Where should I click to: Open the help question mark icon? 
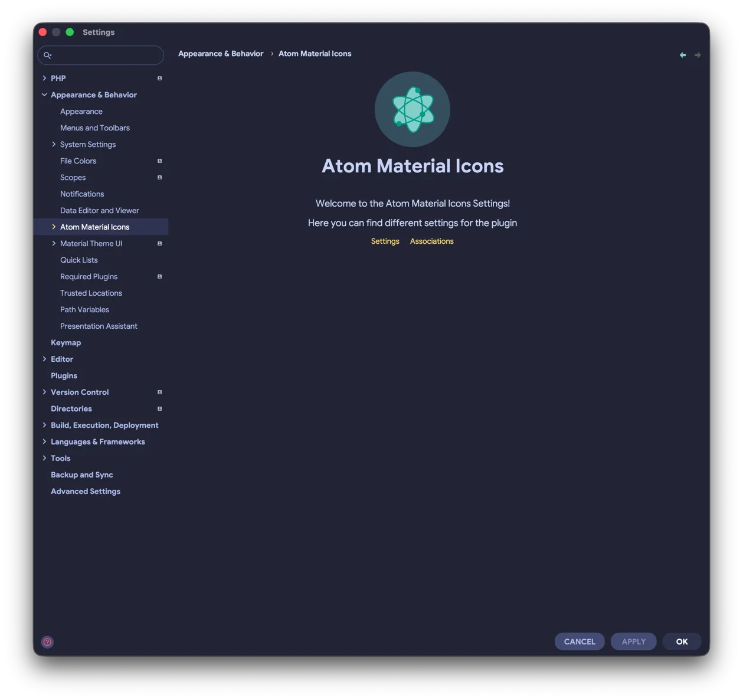[x=47, y=642]
